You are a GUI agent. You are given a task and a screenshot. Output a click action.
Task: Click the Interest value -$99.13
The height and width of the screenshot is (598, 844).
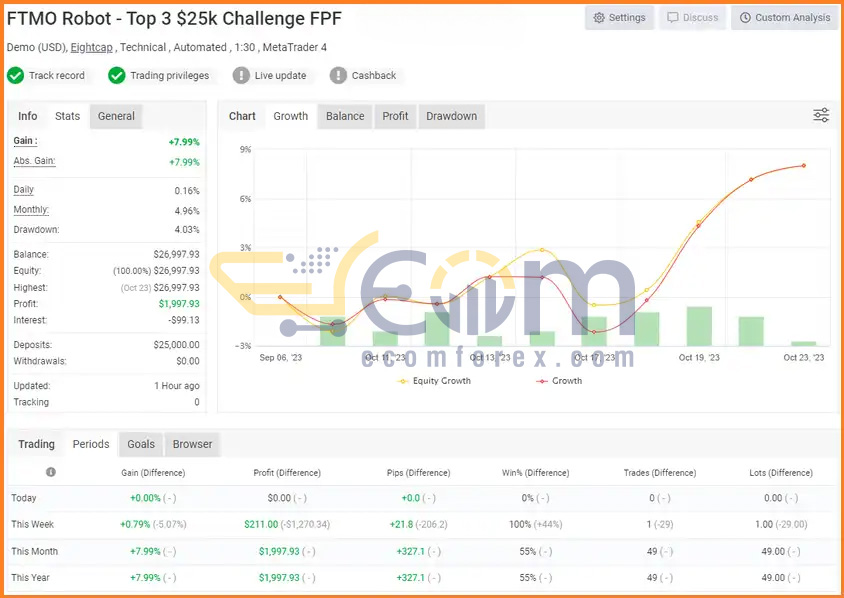tap(184, 320)
